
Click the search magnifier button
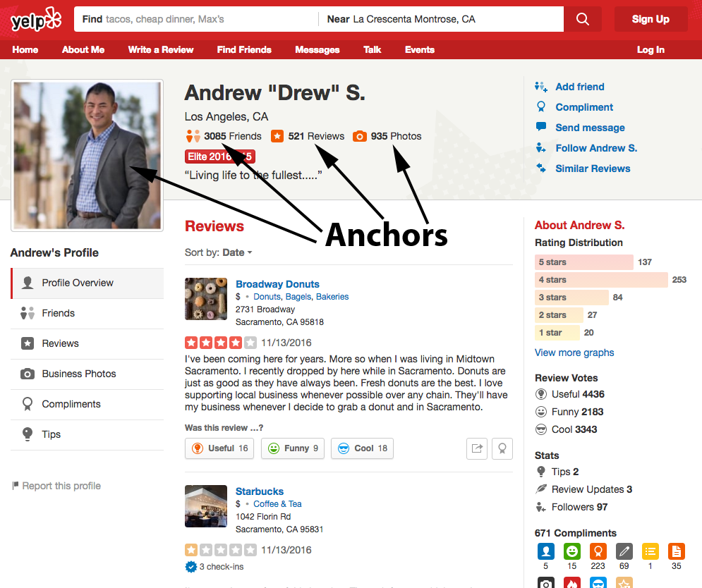click(x=583, y=19)
